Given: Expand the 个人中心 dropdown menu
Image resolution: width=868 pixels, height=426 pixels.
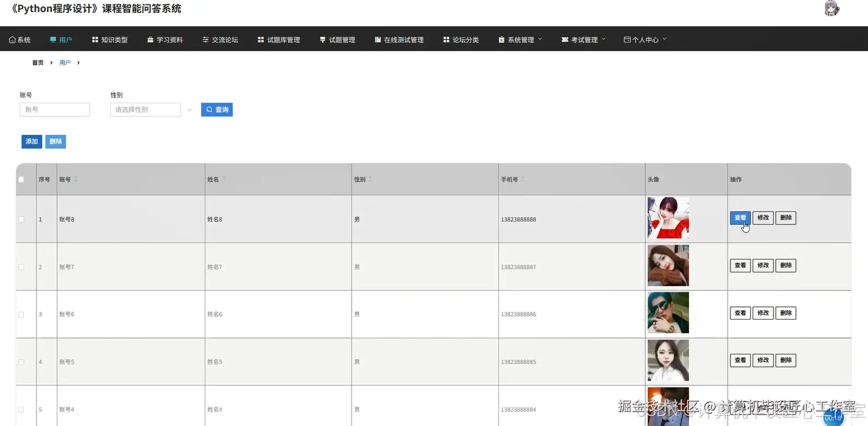Looking at the screenshot, I should [x=645, y=40].
